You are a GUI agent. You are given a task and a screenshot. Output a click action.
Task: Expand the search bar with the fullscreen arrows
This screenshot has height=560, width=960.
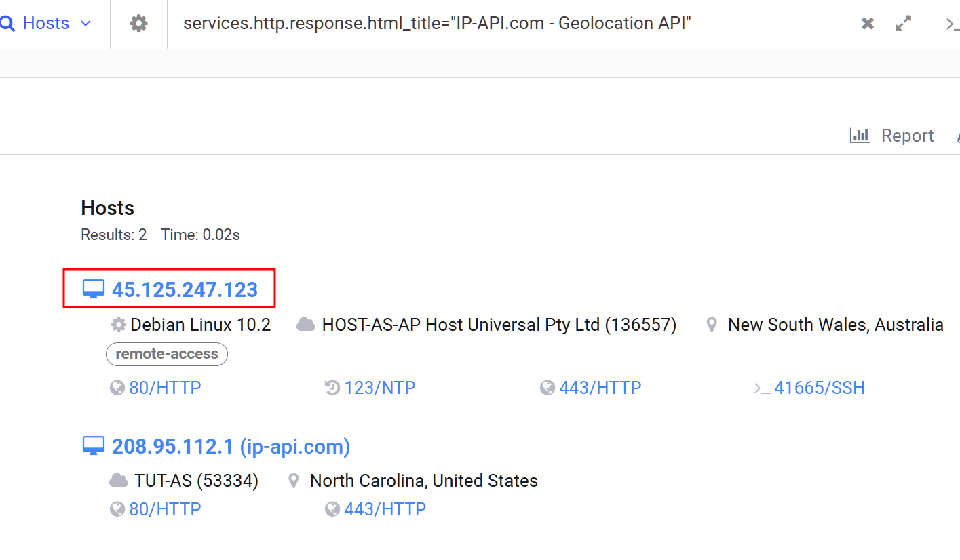[x=903, y=22]
